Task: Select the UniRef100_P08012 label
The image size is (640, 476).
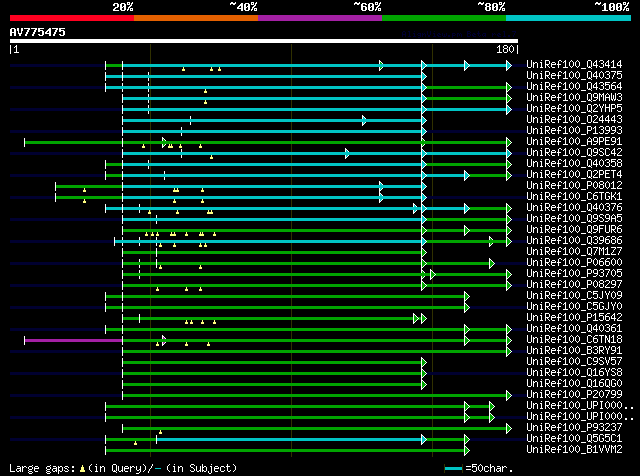Action: 574,186
